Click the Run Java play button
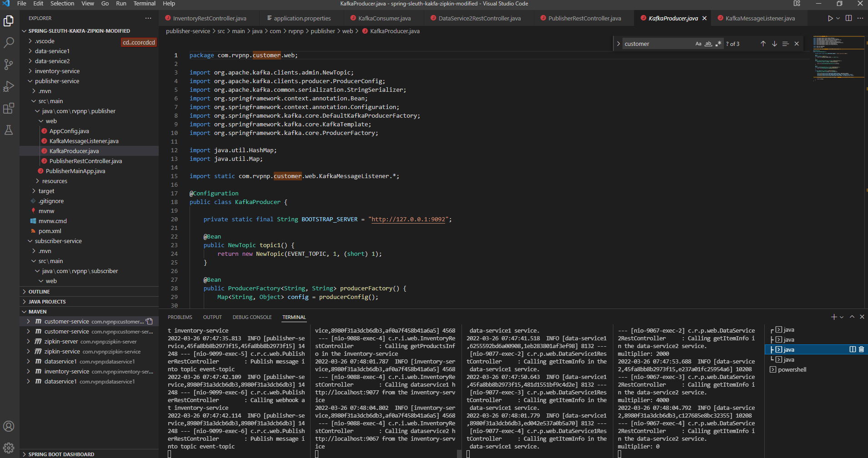 (830, 18)
